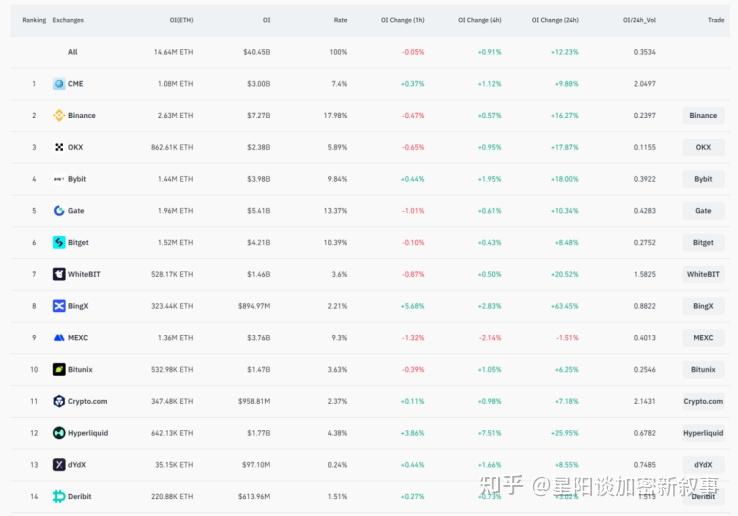Open Bybit trade button
The image size is (738, 516).
[703, 179]
